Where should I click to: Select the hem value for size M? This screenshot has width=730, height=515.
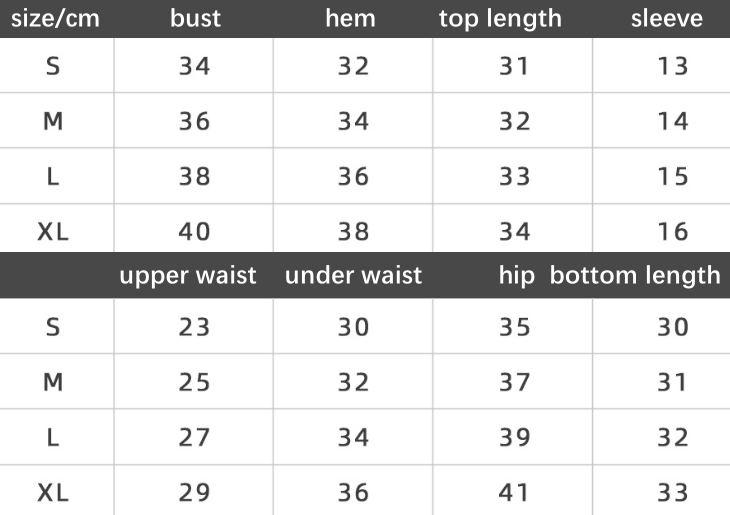point(353,121)
